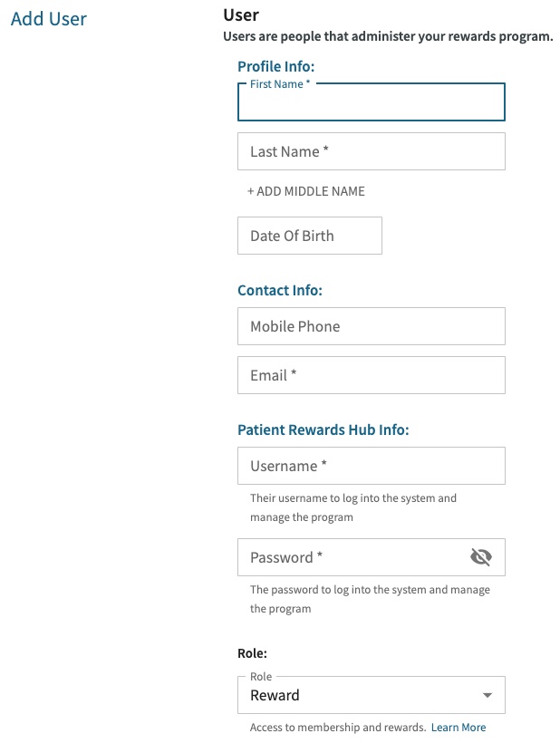Expand the Role dropdown arrow
Image resolution: width=560 pixels, height=743 pixels.
click(488, 696)
